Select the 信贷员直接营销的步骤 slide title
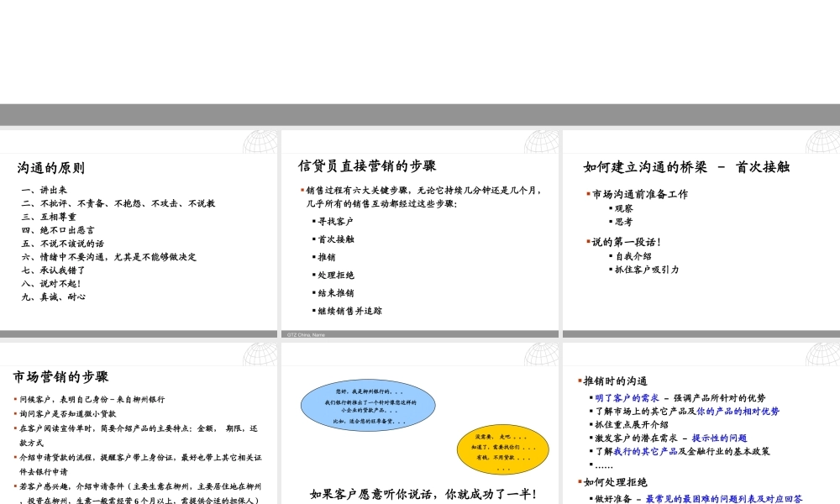The height and width of the screenshot is (504, 840). coord(367,165)
